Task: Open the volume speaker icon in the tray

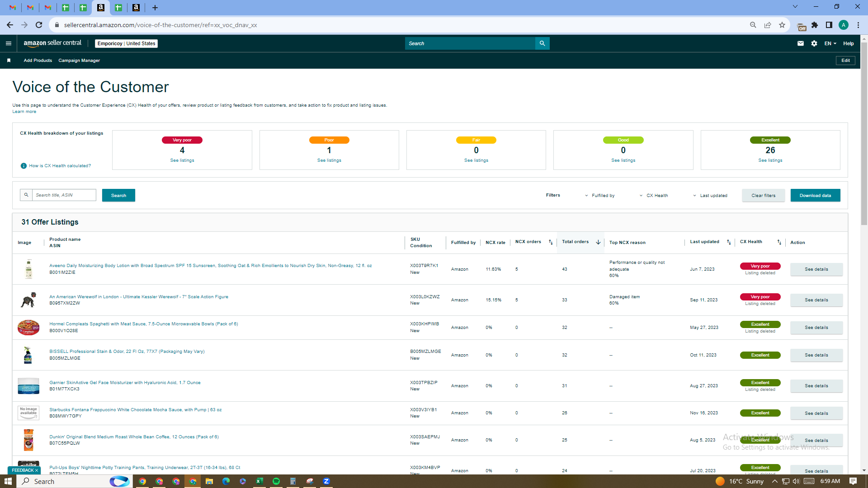Action: [x=796, y=481]
